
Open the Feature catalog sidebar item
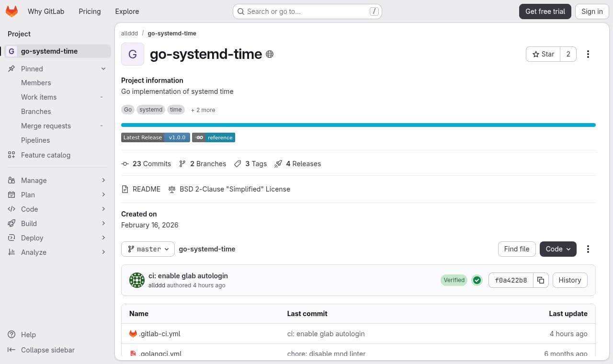[57, 155]
